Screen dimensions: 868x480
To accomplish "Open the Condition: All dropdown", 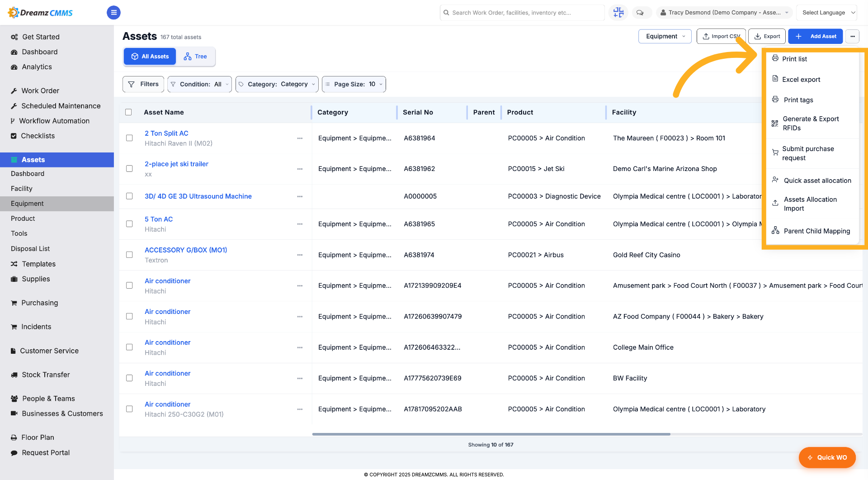I will click(199, 84).
